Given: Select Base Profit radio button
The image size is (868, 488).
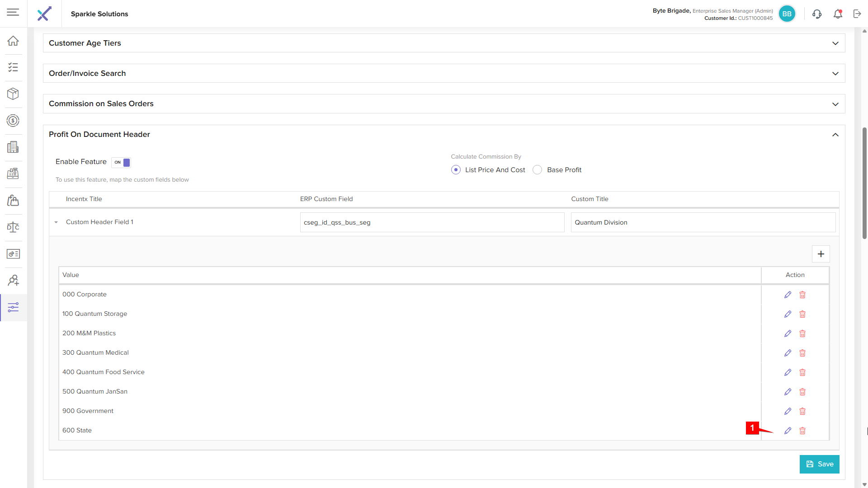Looking at the screenshot, I should (x=537, y=170).
